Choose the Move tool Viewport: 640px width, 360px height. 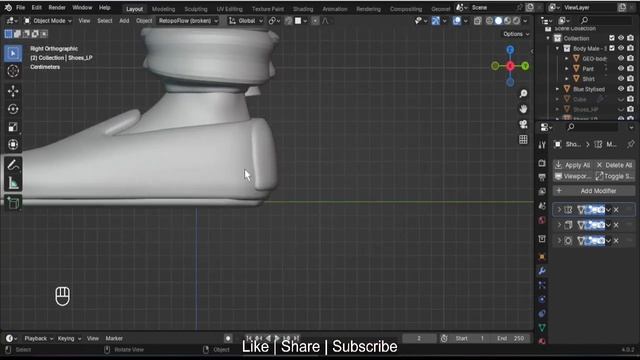coord(13,91)
